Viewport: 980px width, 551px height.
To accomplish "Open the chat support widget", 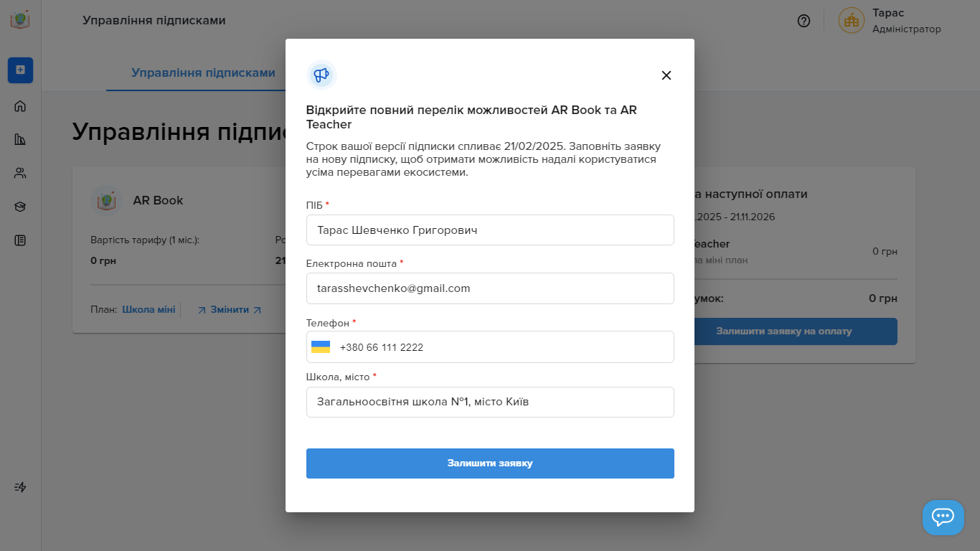I will pos(943,517).
